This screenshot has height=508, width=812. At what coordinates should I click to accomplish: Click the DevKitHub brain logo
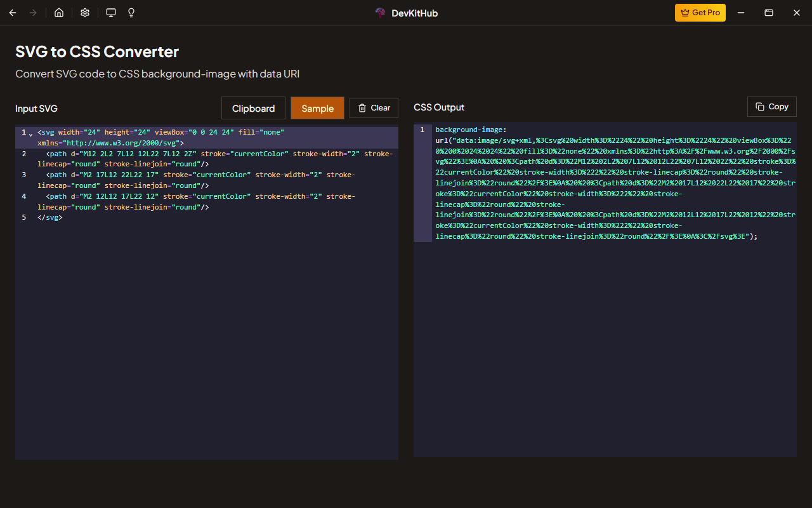pos(381,13)
